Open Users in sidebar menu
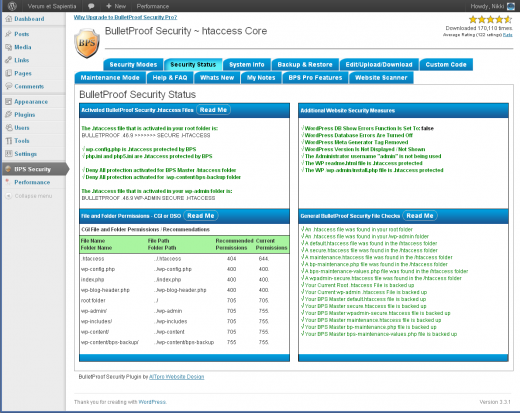520x413 pixels. click(22, 128)
